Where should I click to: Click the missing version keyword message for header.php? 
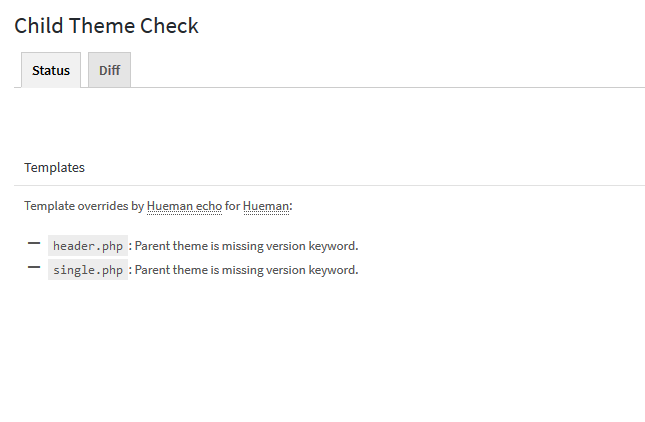click(x=246, y=246)
